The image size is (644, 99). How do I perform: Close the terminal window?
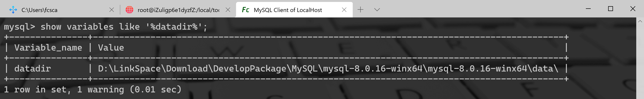633,9
